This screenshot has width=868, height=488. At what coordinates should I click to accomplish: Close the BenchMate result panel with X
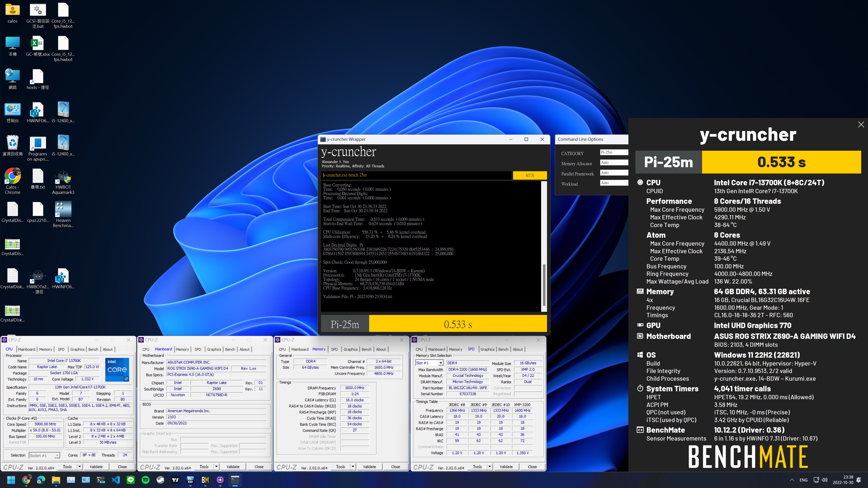[861, 125]
